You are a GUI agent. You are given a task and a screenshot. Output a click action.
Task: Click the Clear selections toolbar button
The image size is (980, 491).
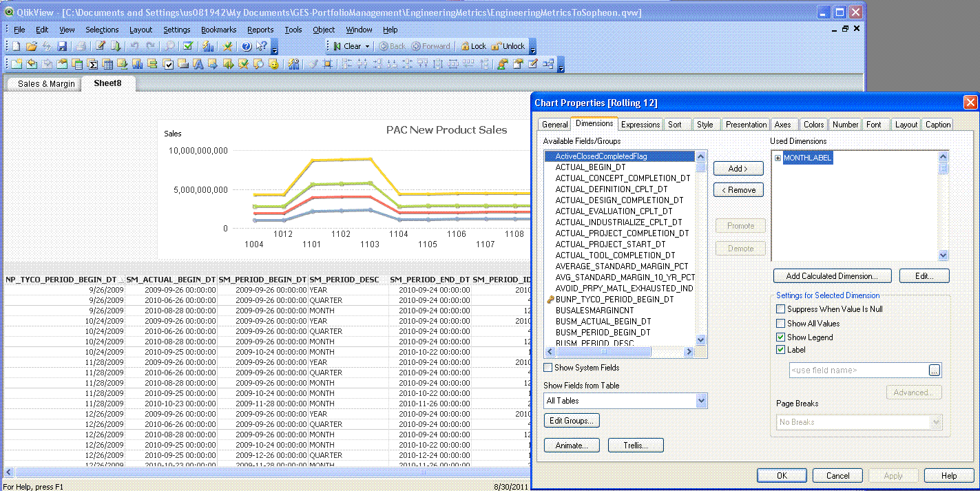[346, 46]
